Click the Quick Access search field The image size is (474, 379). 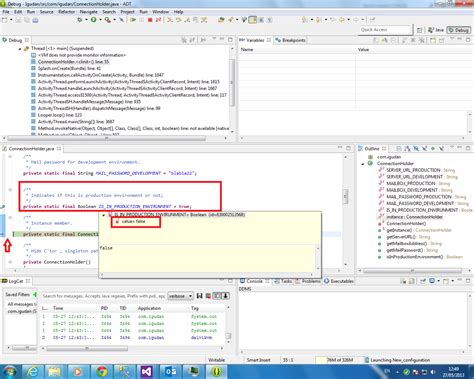click(x=385, y=30)
